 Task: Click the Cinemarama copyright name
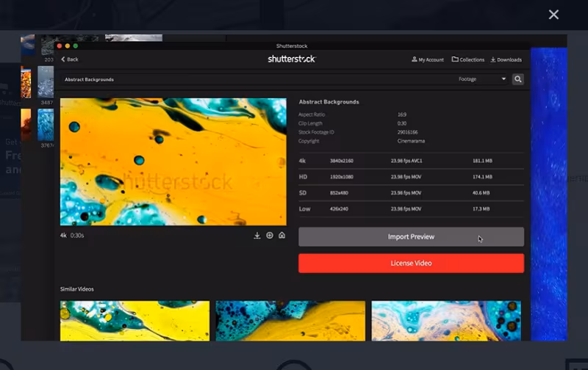(411, 141)
